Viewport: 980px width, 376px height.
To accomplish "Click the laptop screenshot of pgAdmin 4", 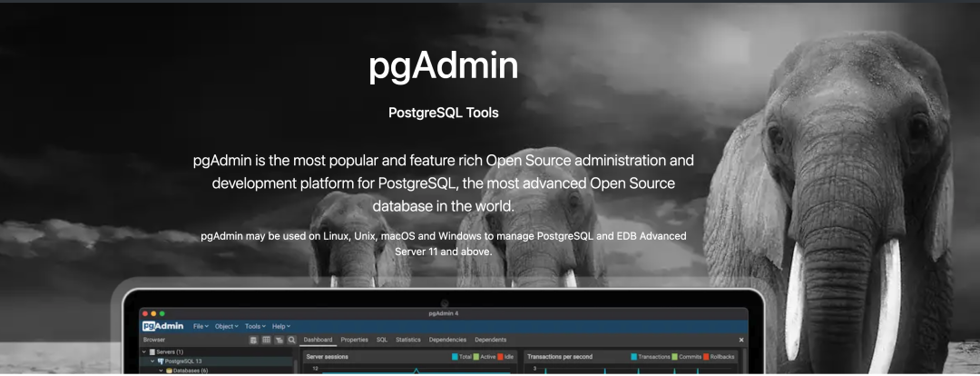I will [444, 331].
